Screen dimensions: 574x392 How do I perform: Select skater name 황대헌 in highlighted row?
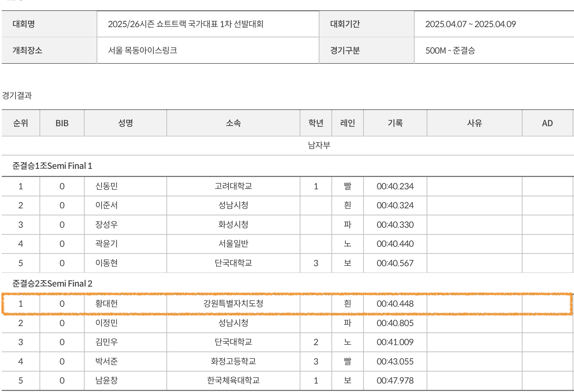(106, 304)
